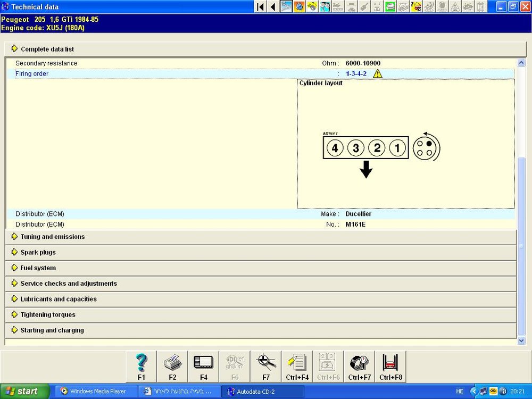This screenshot has width=532, height=399.
Task: Click the firing order warning triangle
Action: tap(378, 73)
